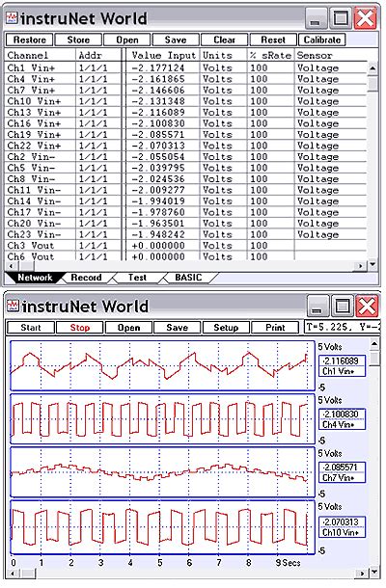This screenshot has width=386, height=588.
Task: Switch to the Record tab
Action: [x=86, y=278]
